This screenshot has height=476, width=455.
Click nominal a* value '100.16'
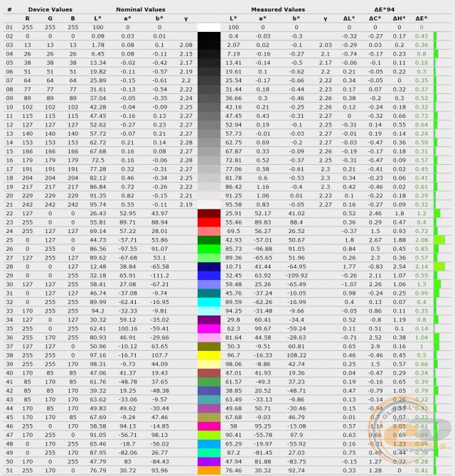[127, 329]
